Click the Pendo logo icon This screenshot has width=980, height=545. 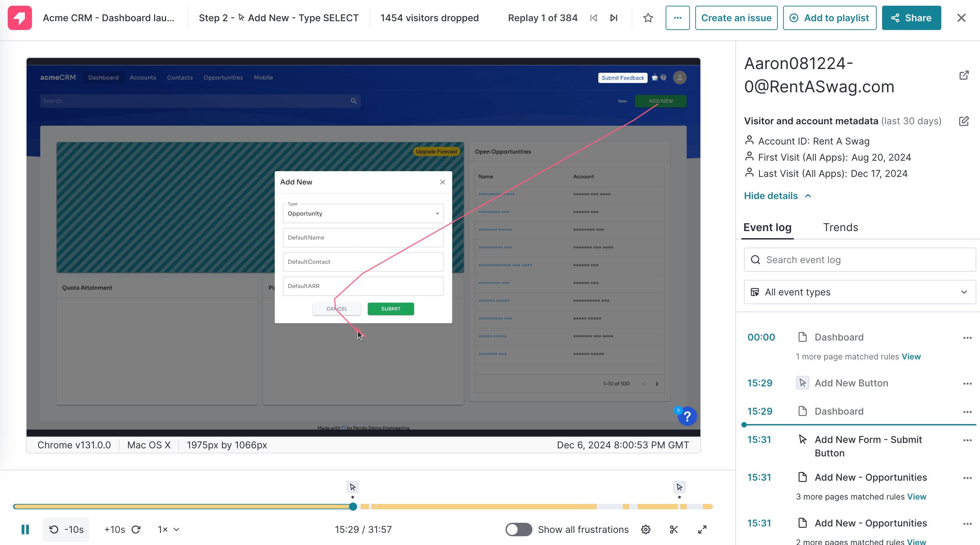point(20,18)
